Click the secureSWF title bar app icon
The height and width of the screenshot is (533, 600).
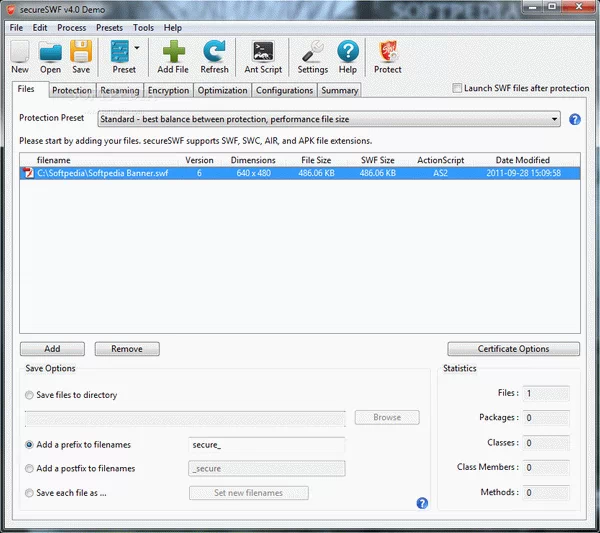tap(11, 9)
